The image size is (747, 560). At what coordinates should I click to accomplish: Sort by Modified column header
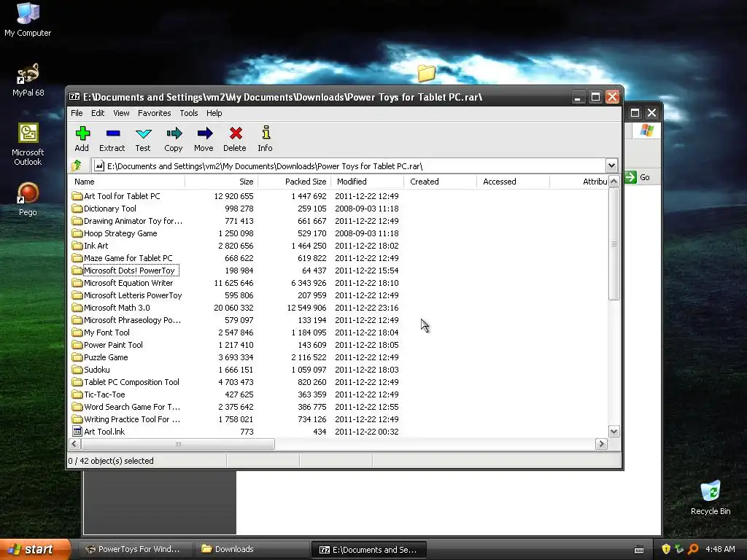click(x=367, y=182)
